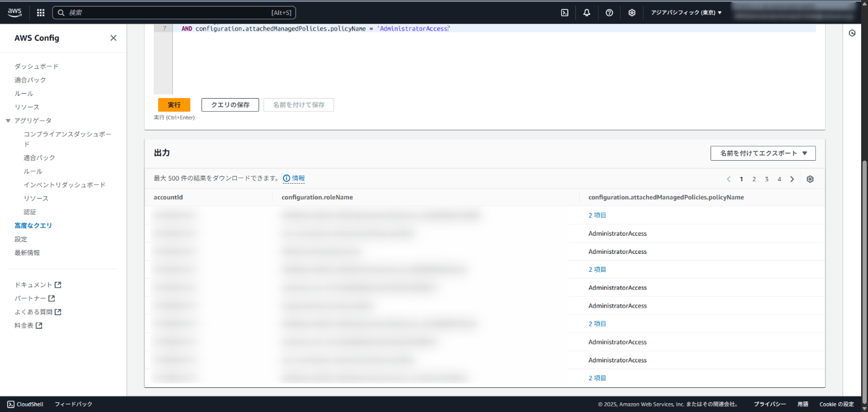Open output table preferences gear icon
Image resolution: width=868 pixels, height=412 pixels.
810,179
